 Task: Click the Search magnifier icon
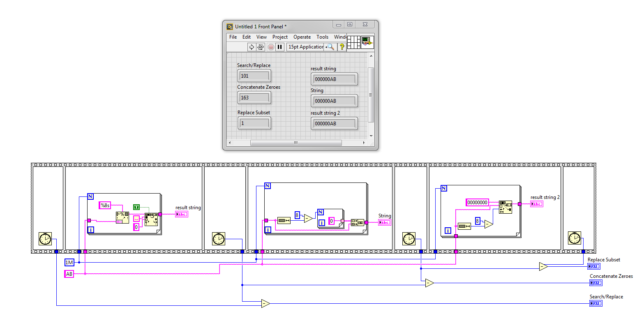(330, 47)
